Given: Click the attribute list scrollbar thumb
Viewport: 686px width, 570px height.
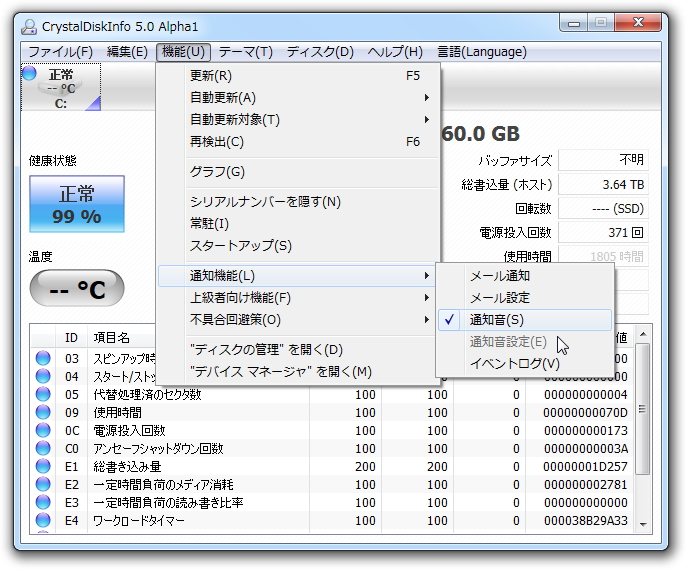Looking at the screenshot, I should click(643, 409).
